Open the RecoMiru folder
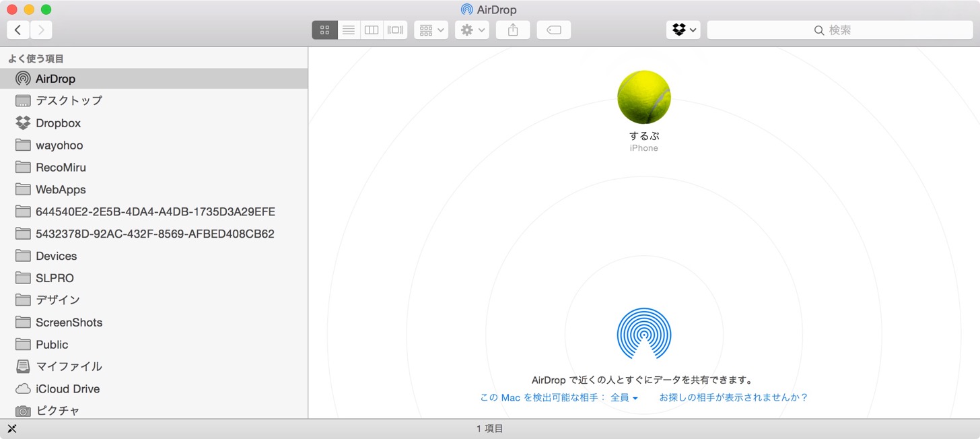Screen dimensions: 980x439 [x=153, y=167]
